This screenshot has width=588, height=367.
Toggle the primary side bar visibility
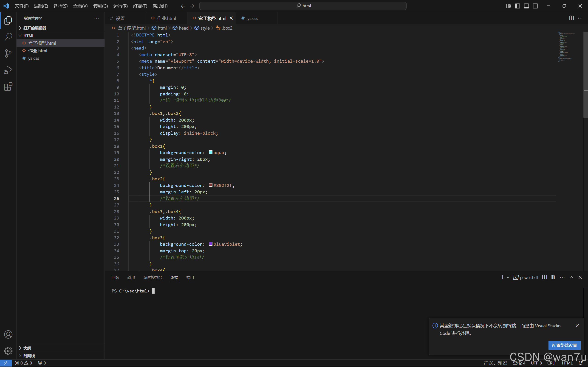517,6
